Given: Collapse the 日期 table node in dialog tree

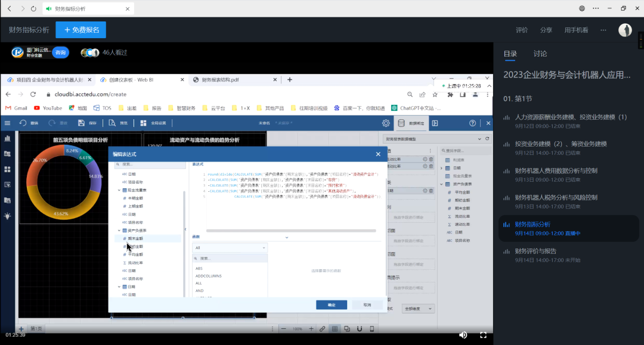Looking at the screenshot, I should 119,287.
